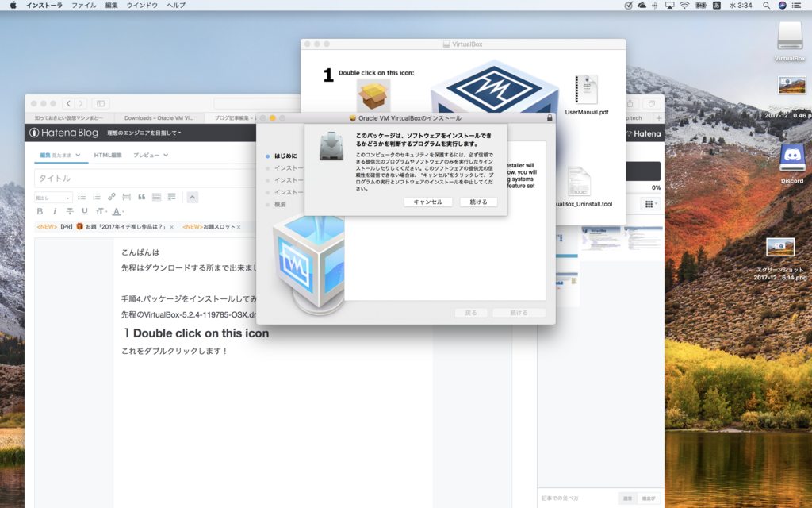Open new tab with plus button in Safari

click(659, 118)
